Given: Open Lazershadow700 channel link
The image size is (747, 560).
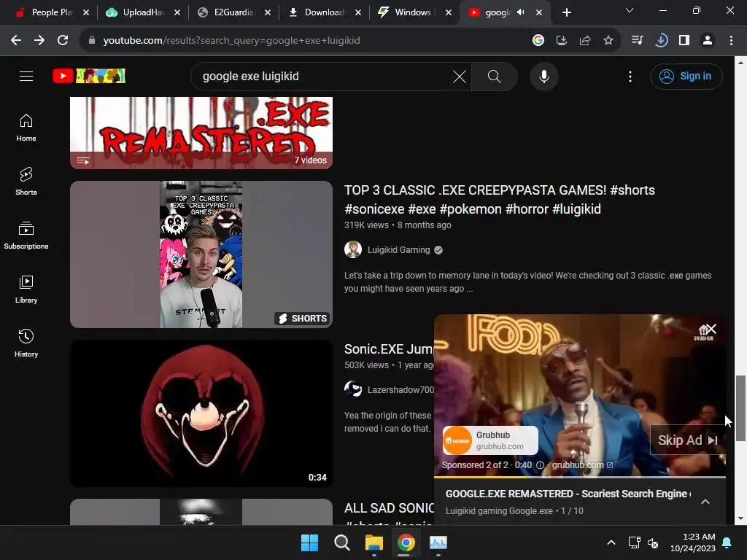Looking at the screenshot, I should (400, 389).
